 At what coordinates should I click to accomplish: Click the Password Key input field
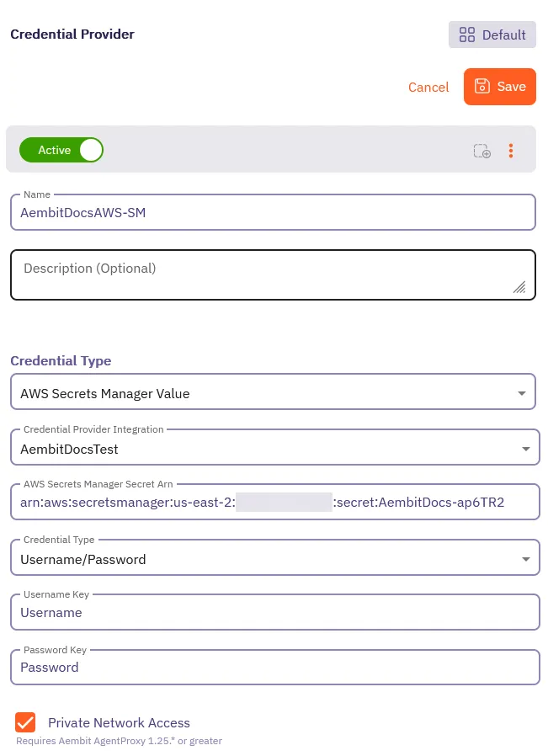coord(273,667)
